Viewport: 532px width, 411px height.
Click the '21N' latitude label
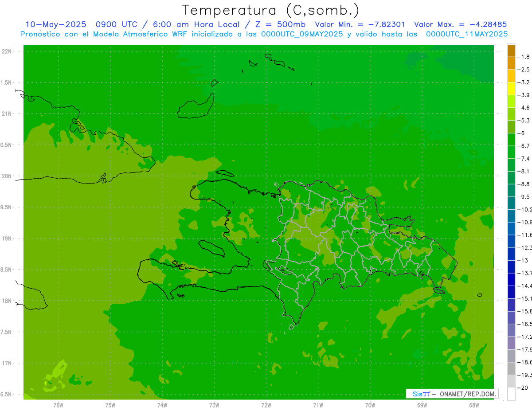7,114
